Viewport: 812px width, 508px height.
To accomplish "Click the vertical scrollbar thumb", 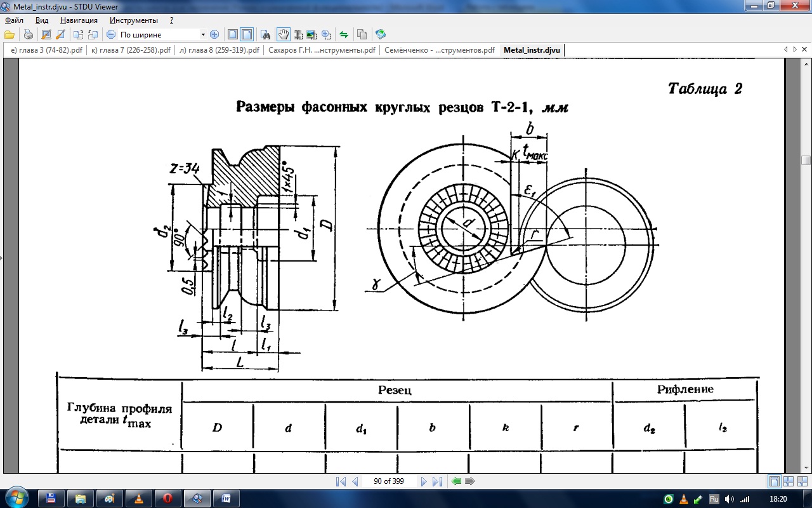I will 806,161.
